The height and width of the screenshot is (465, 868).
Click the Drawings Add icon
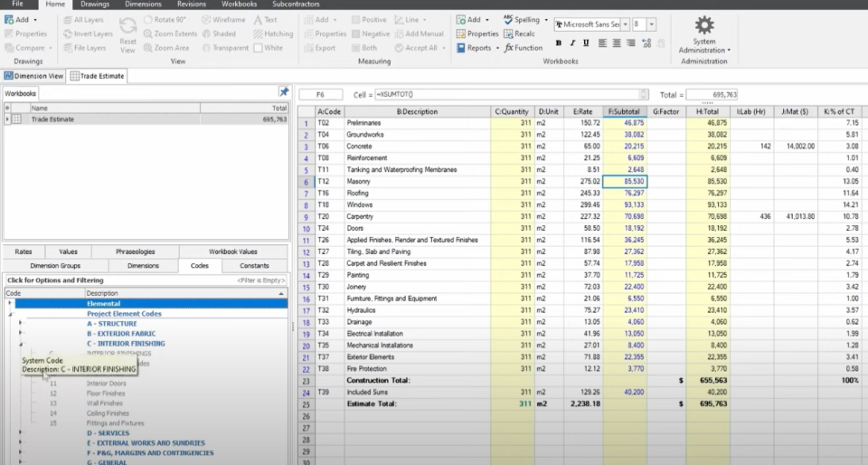click(9, 19)
